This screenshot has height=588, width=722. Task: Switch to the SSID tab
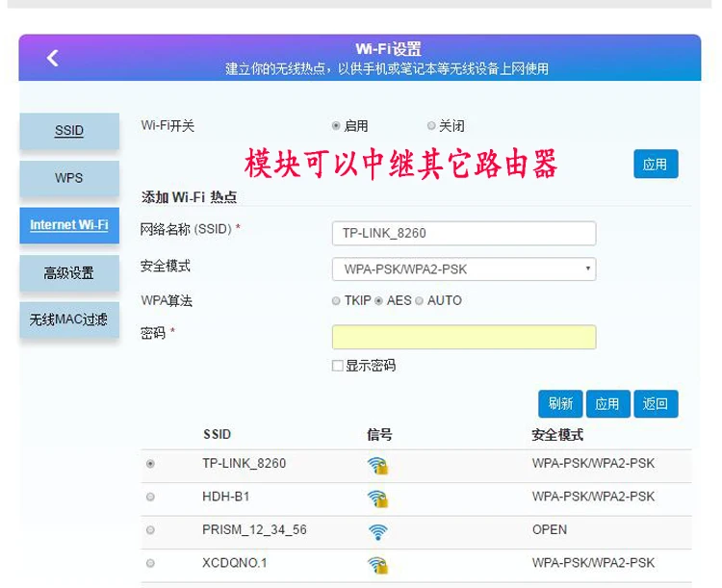pos(69,131)
